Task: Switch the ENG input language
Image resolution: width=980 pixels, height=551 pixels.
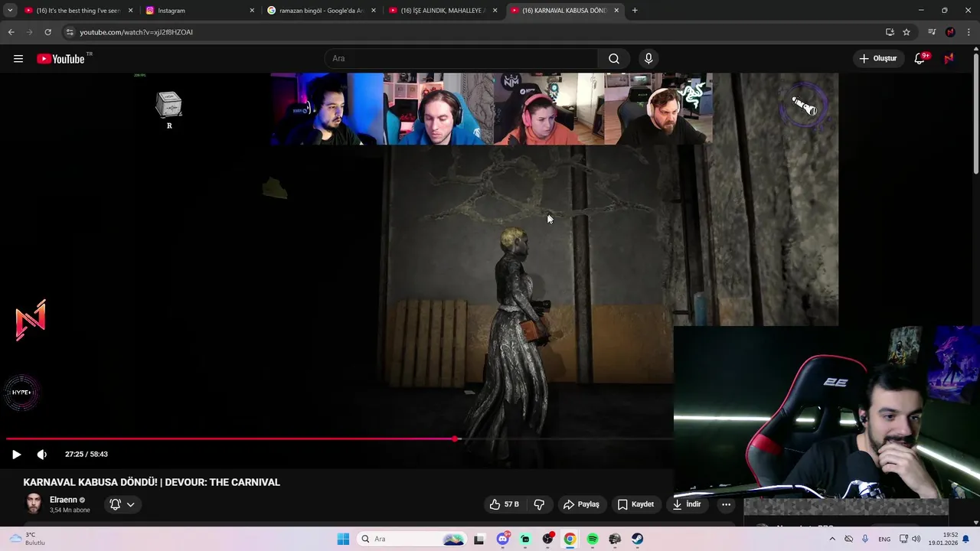Action: pyautogui.click(x=884, y=539)
